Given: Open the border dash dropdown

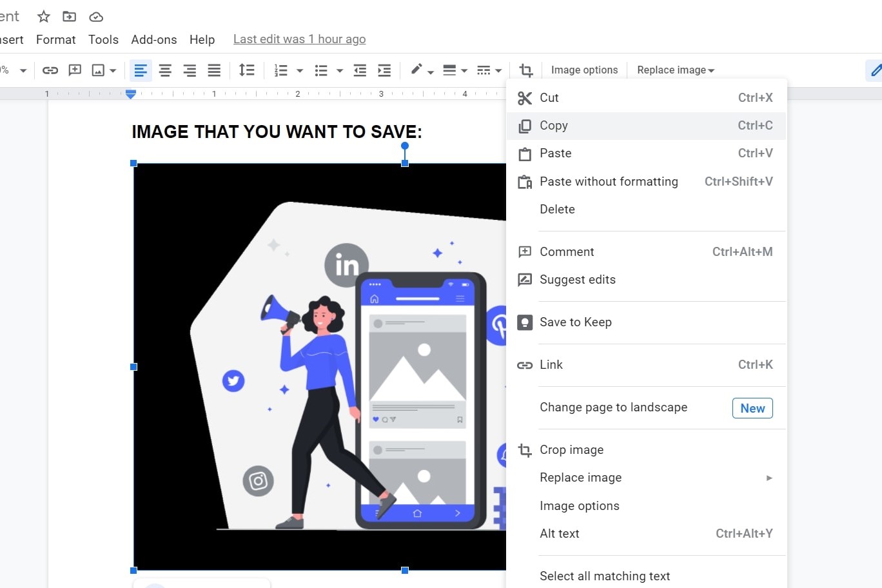Looking at the screenshot, I should click(x=489, y=70).
